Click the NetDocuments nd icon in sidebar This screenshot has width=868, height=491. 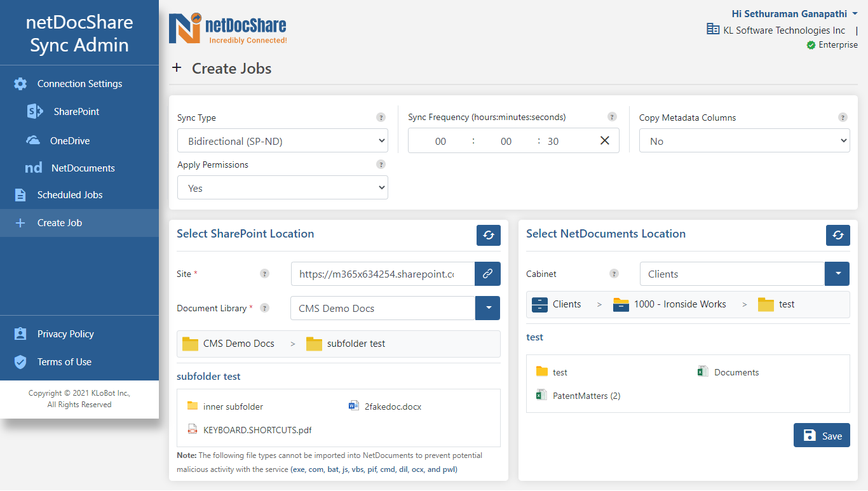point(34,168)
